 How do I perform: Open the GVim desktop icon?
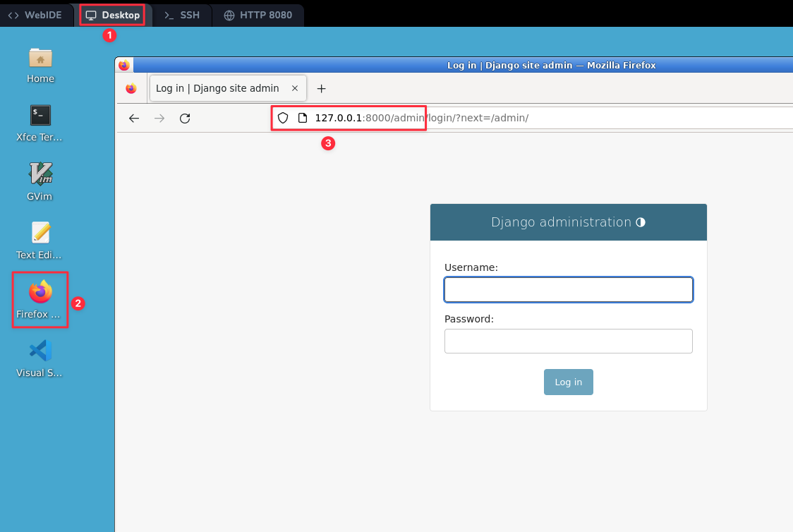click(40, 174)
